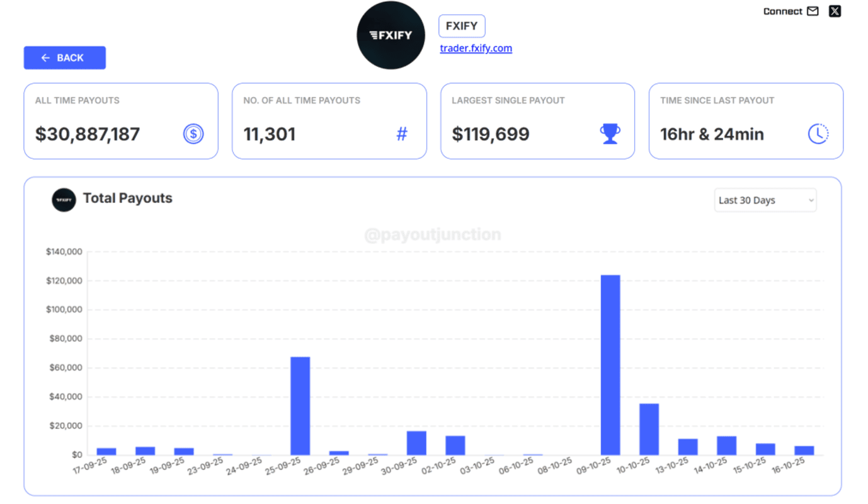Image resolution: width=868 pixels, height=504 pixels.
Task: Click the Connect label
Action: (782, 11)
